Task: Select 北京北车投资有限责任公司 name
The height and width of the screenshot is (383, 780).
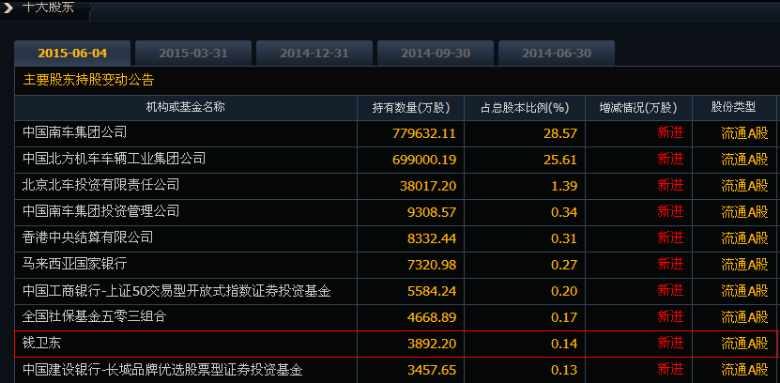Action: (x=100, y=185)
